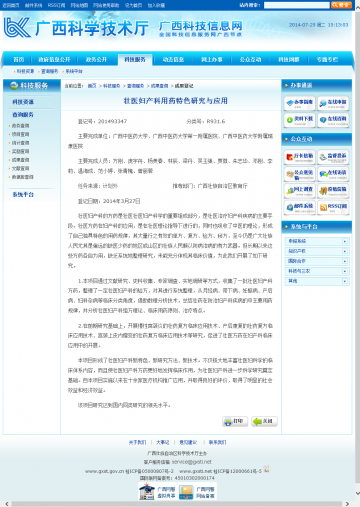Screen dimensions: 360x507
Task: Click the 关于我们 footer link
Action: tap(137, 442)
